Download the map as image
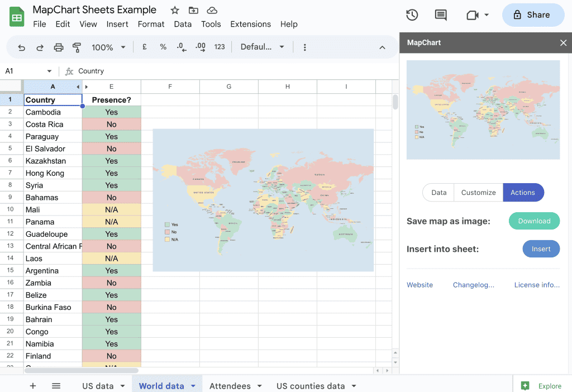Image resolution: width=572 pixels, height=392 pixels. [534, 221]
